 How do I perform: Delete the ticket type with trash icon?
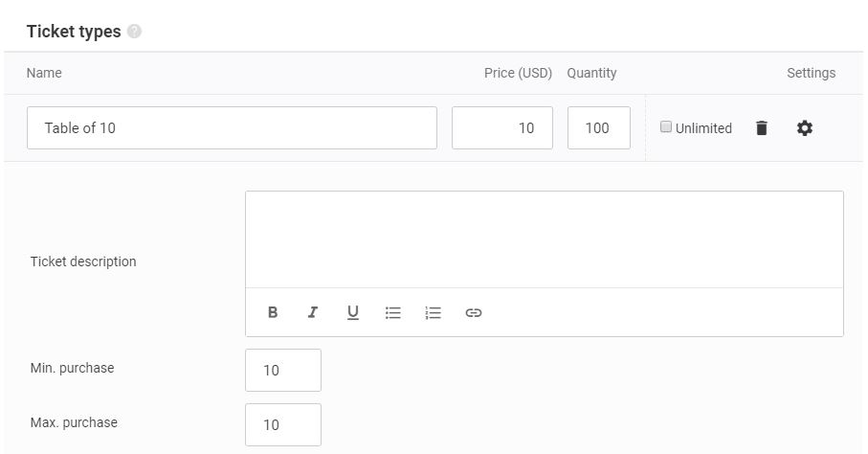762,128
